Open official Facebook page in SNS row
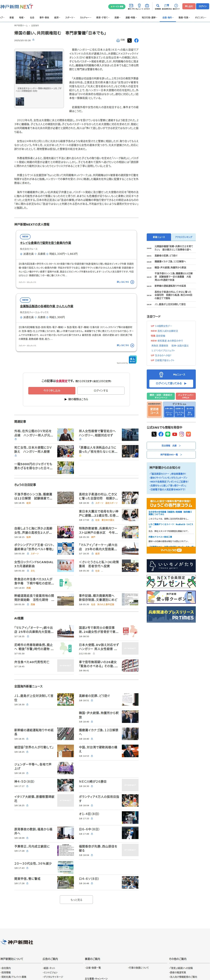Screen dimensions: 210x980 (x=161, y=434)
